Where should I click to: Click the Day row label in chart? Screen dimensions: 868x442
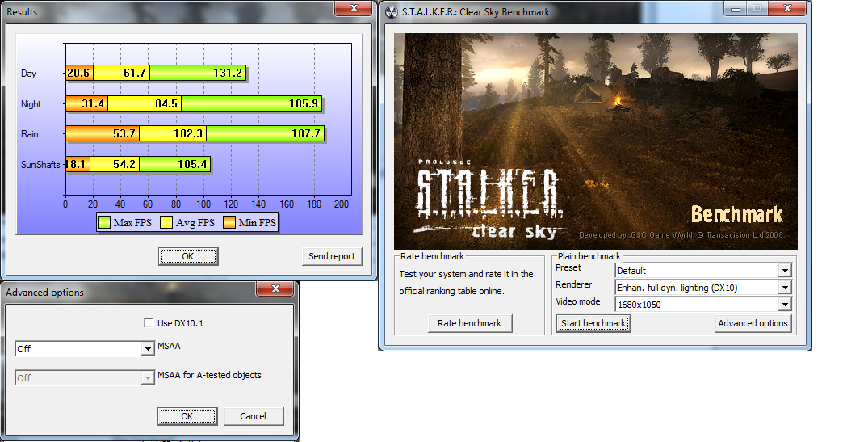[x=28, y=73]
